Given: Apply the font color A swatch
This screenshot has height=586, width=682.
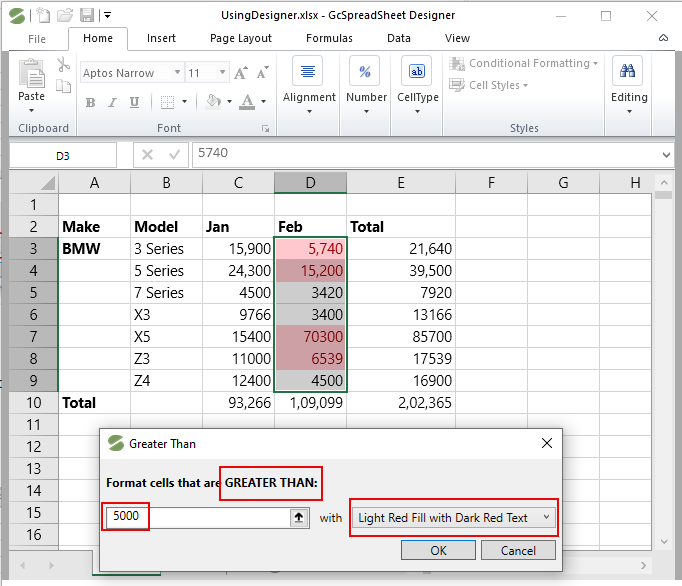Looking at the screenshot, I should (x=247, y=102).
